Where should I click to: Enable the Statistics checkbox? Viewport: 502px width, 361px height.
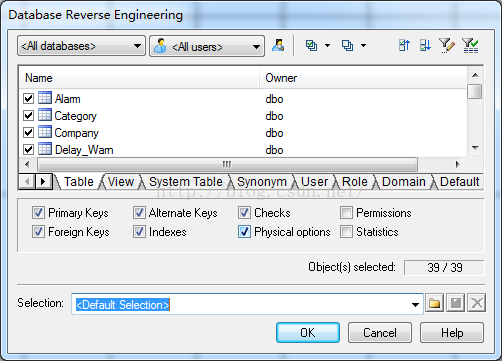click(x=346, y=232)
